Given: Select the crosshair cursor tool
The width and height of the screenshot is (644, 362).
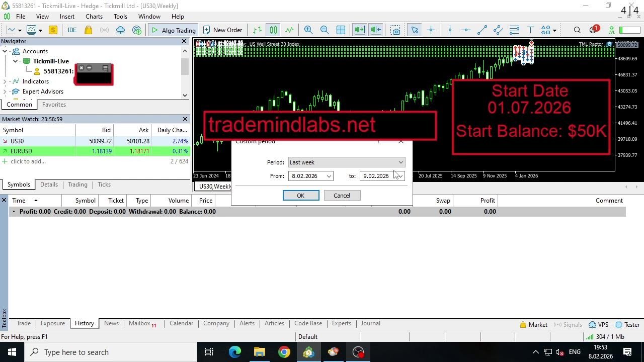Looking at the screenshot, I should point(431,30).
